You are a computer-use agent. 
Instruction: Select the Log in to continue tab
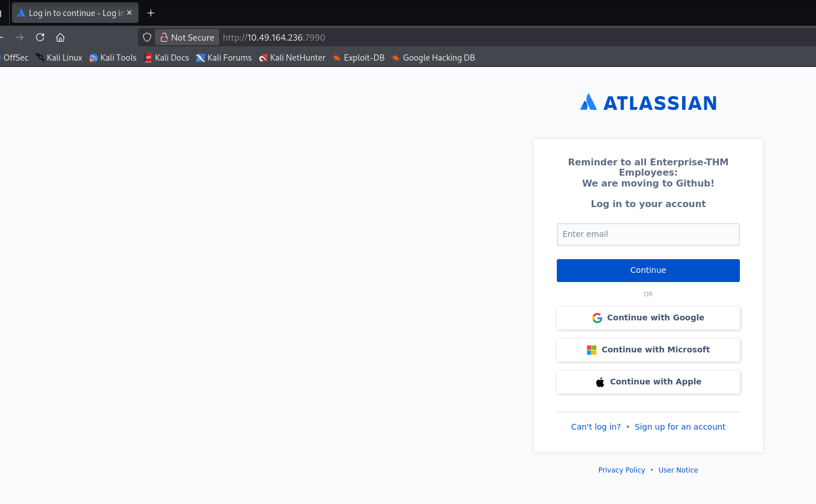pos(69,13)
